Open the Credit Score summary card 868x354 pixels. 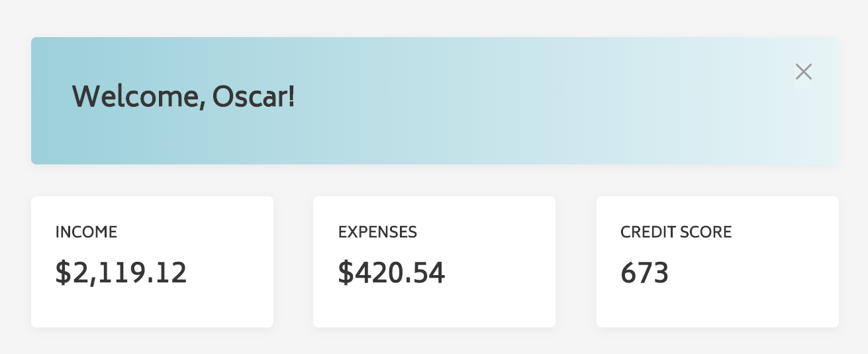[718, 298]
